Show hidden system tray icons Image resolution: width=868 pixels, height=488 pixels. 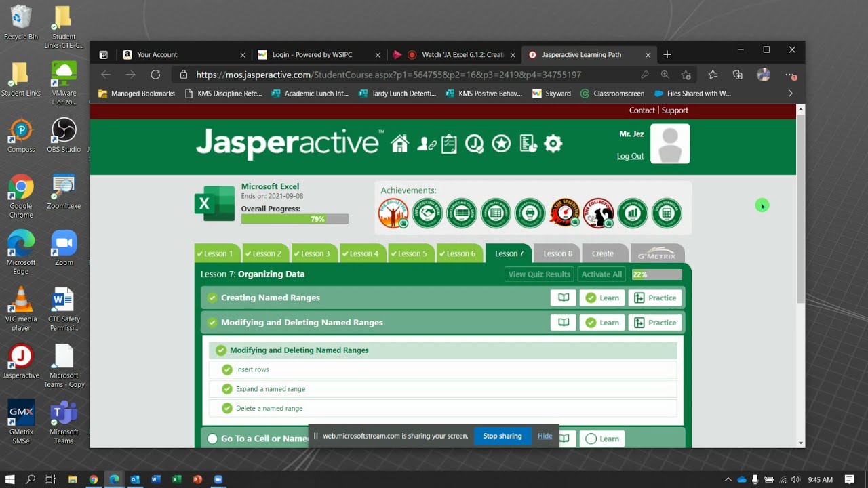click(x=728, y=479)
